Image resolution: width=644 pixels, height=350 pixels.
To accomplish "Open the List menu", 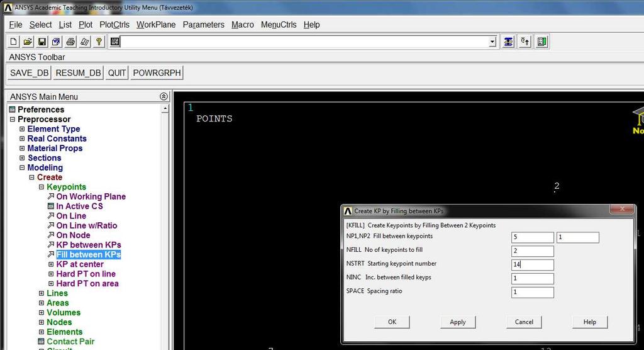I will (65, 25).
